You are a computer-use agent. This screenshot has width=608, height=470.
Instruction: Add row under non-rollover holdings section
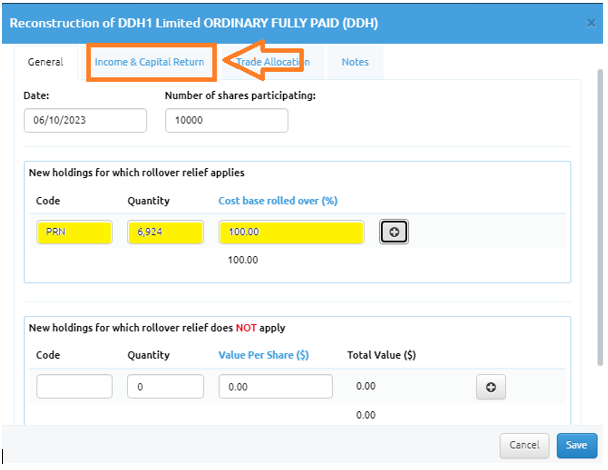[x=491, y=387]
